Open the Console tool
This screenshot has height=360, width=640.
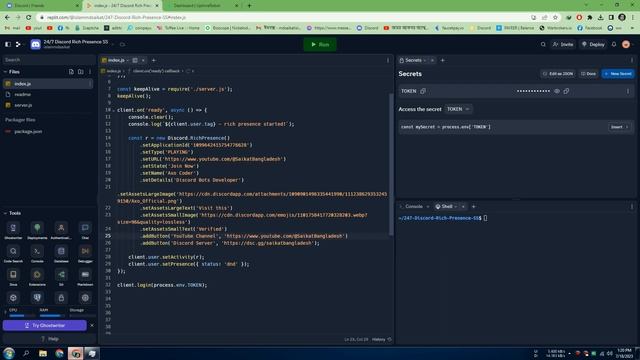point(37,253)
